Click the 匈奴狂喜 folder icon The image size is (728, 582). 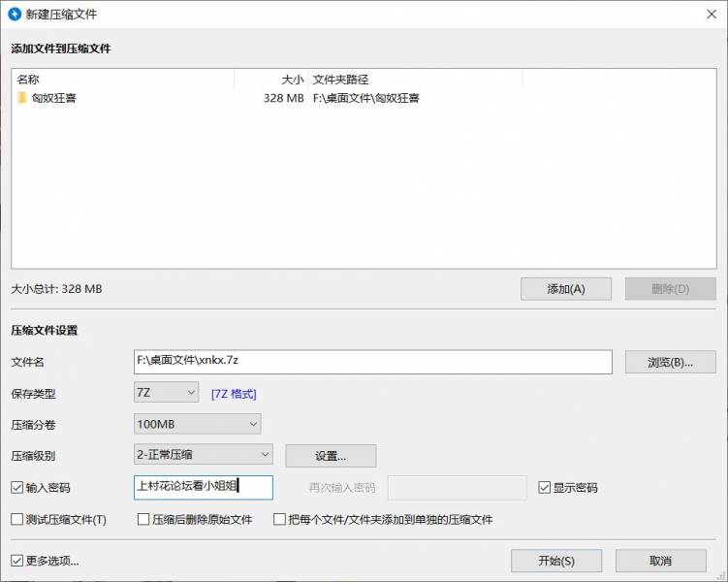point(22,98)
